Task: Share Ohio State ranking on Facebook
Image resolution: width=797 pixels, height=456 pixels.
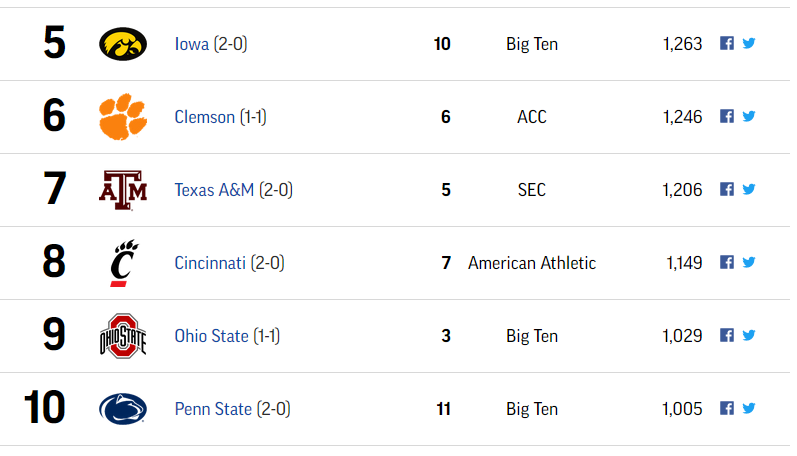Action: (726, 336)
